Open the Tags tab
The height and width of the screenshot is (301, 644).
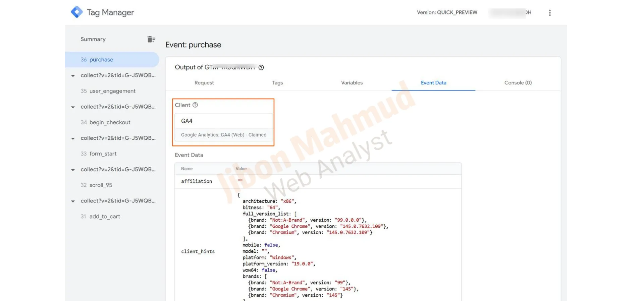point(277,83)
